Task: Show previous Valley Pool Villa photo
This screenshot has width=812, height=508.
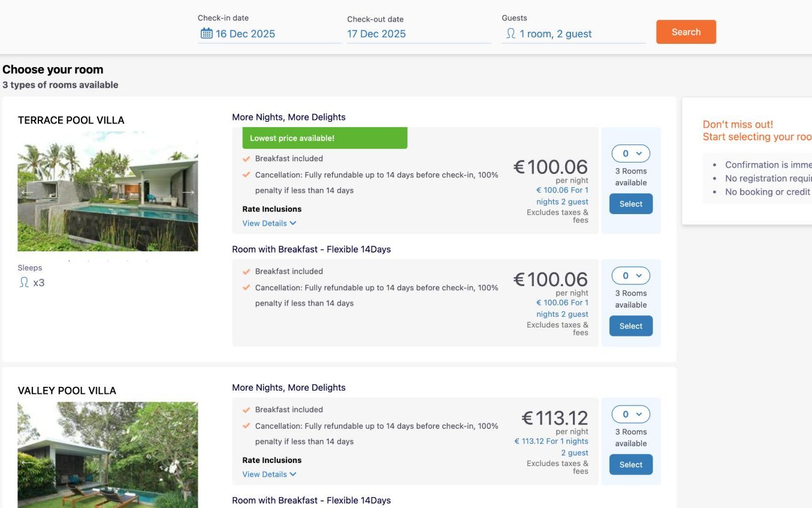Action: [27, 462]
